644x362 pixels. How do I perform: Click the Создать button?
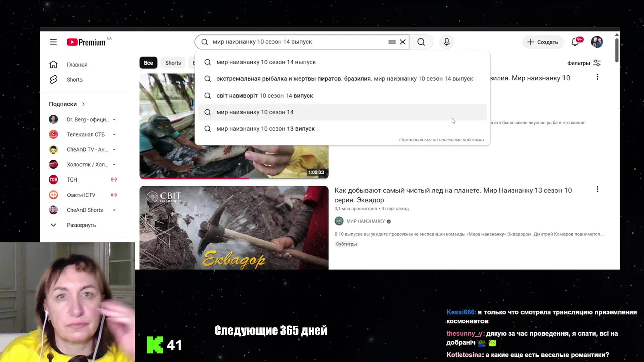pos(542,42)
